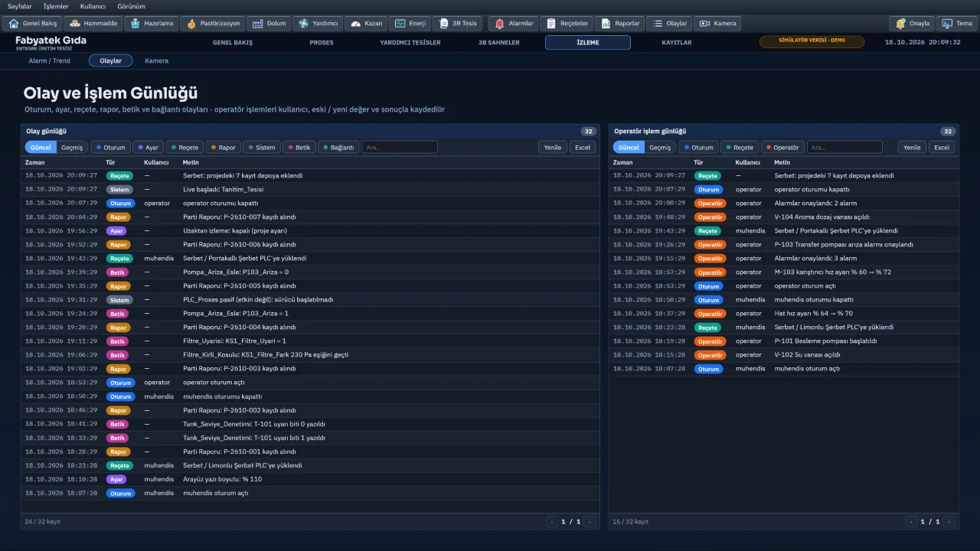Toggle the Oturum filter in Olay günlüğü
This screenshot has height=551, width=980.
pos(110,148)
